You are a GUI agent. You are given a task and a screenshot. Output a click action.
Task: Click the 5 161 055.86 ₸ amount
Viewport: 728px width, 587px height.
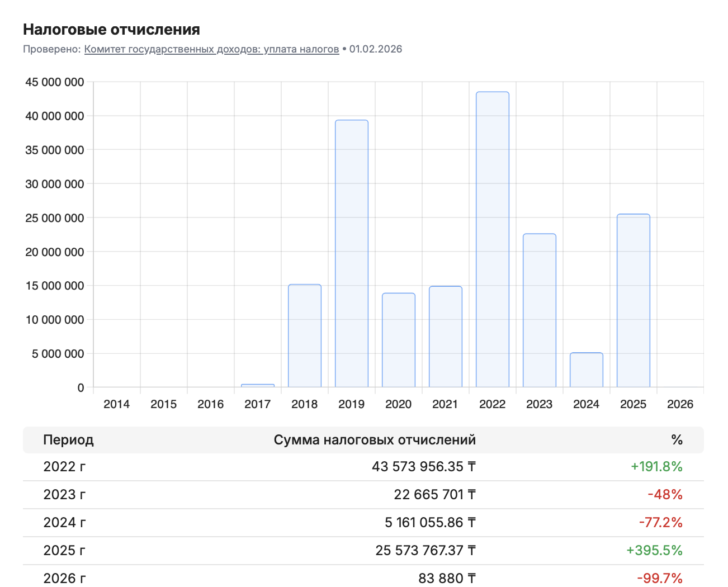tap(430, 523)
